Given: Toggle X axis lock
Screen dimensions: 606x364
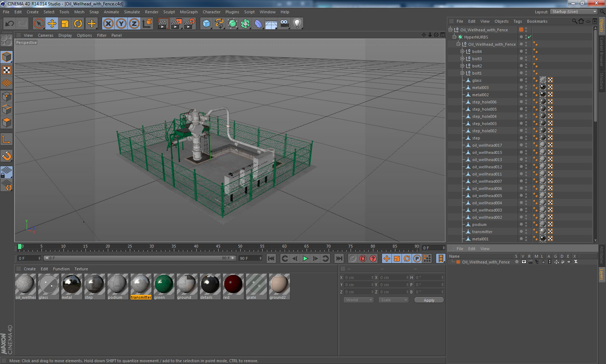Looking at the screenshot, I should [108, 24].
